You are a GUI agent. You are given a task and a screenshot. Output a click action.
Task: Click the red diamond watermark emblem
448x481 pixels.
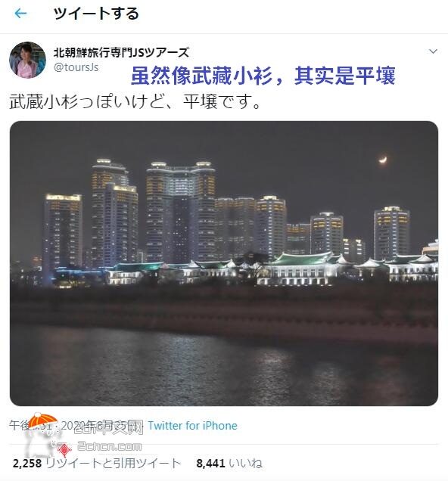click(64, 450)
